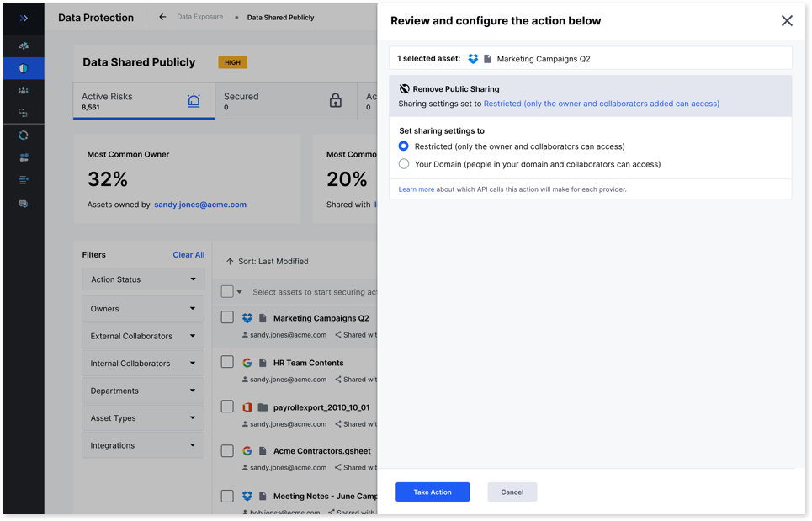
Task: Switch to the Secured tab
Action: (x=284, y=101)
